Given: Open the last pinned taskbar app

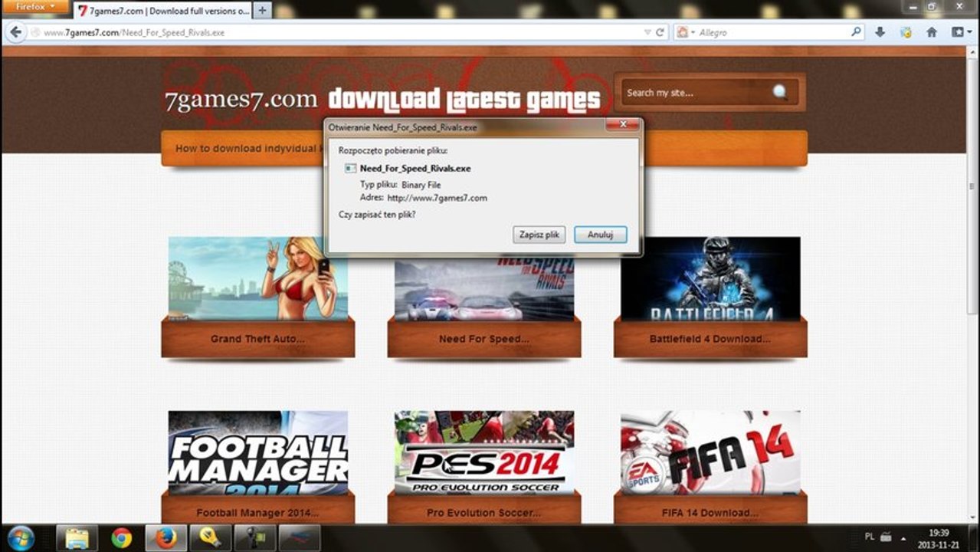Looking at the screenshot, I should click(300, 538).
